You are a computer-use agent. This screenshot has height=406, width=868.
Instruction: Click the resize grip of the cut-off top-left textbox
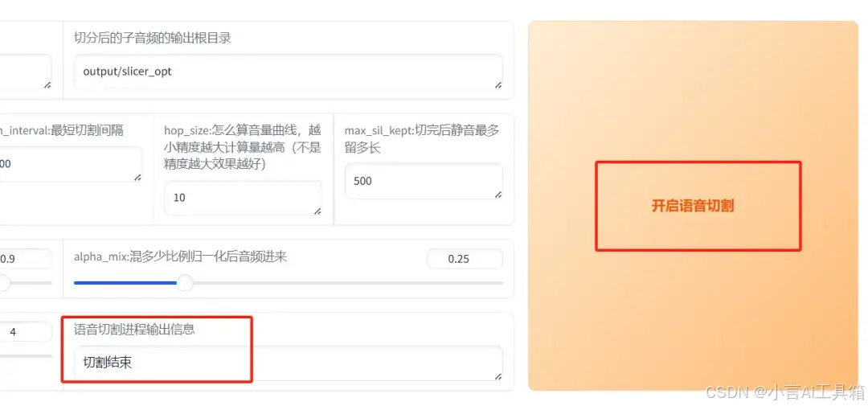pos(47,84)
